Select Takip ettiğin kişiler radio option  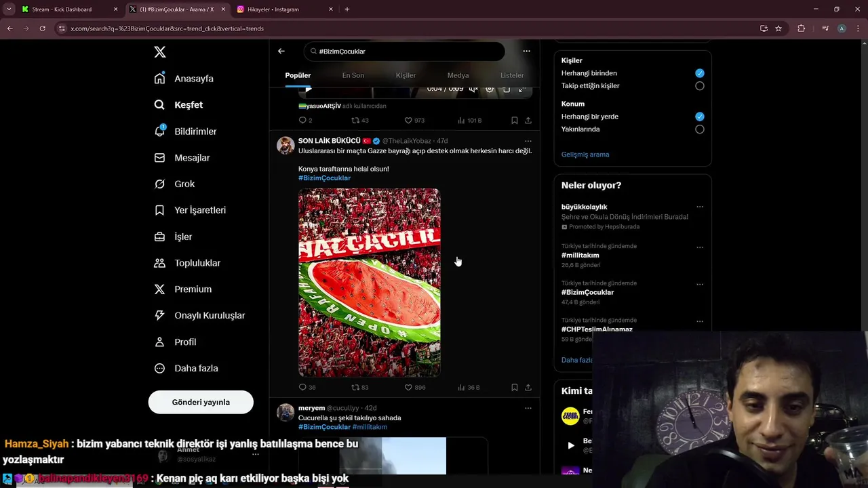coord(700,86)
